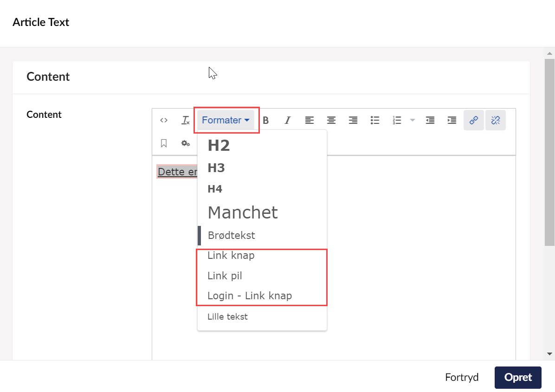Expand the numbered list style arrow

pos(412,120)
